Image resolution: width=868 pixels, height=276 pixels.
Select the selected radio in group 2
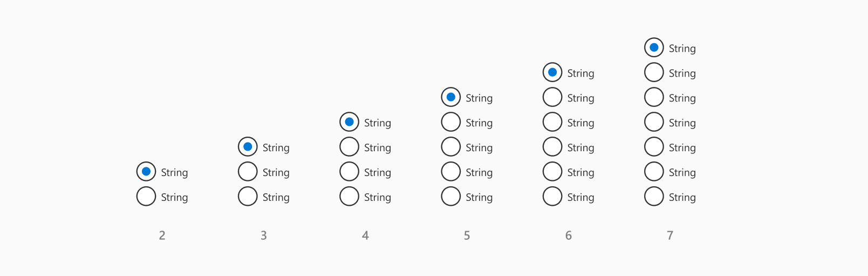point(146,172)
